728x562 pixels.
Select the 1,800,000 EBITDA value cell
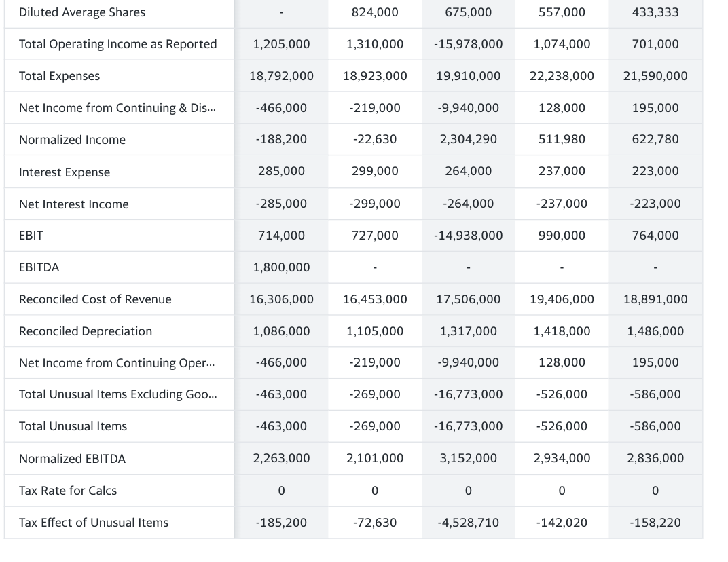(281, 267)
